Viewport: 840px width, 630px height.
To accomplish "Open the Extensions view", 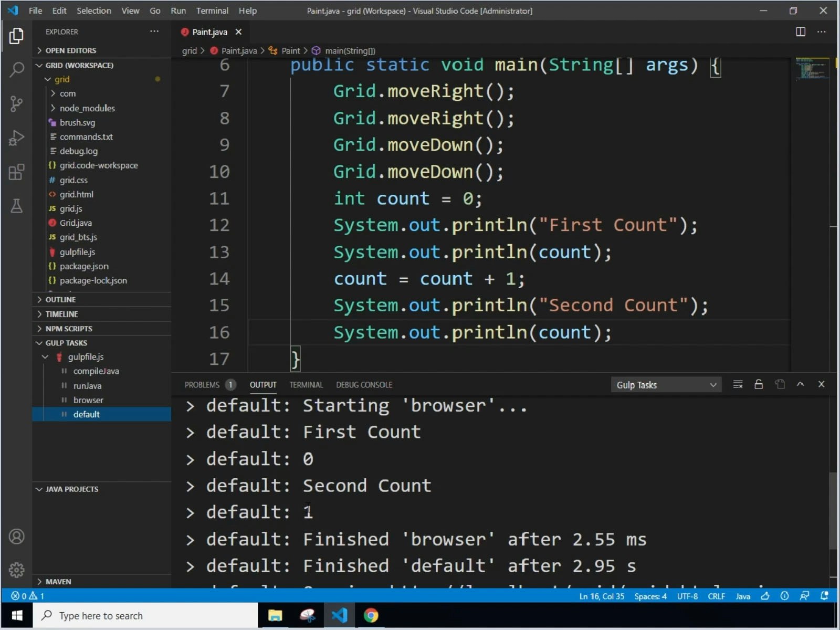I will (x=16, y=172).
